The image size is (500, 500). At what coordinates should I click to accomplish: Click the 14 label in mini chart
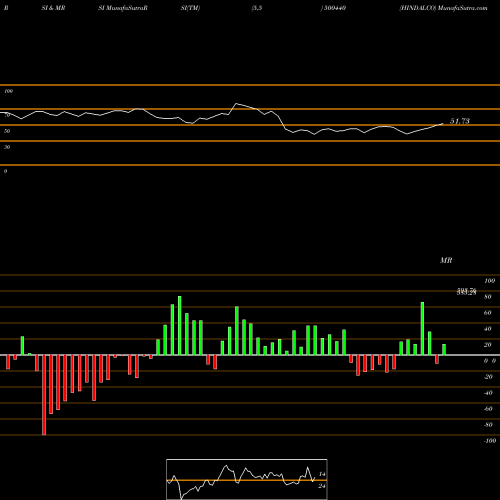click(322, 474)
